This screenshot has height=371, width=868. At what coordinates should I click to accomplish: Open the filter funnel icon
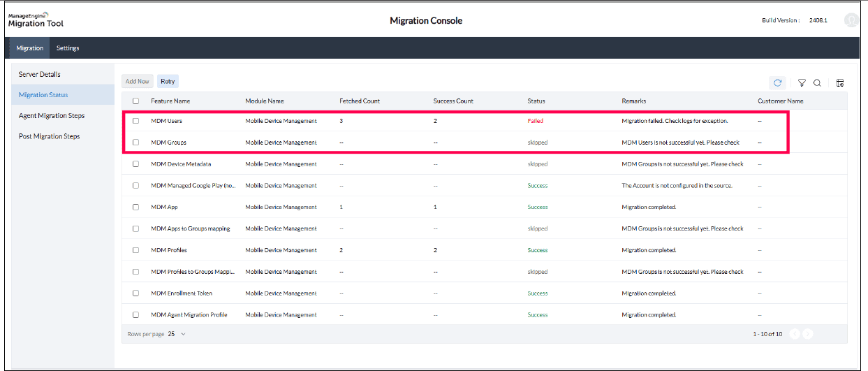coord(802,82)
